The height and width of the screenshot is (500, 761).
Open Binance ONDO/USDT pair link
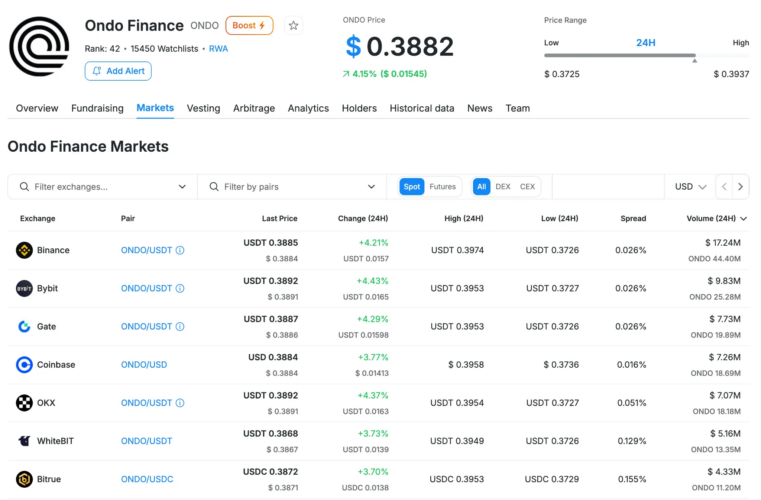click(x=146, y=250)
